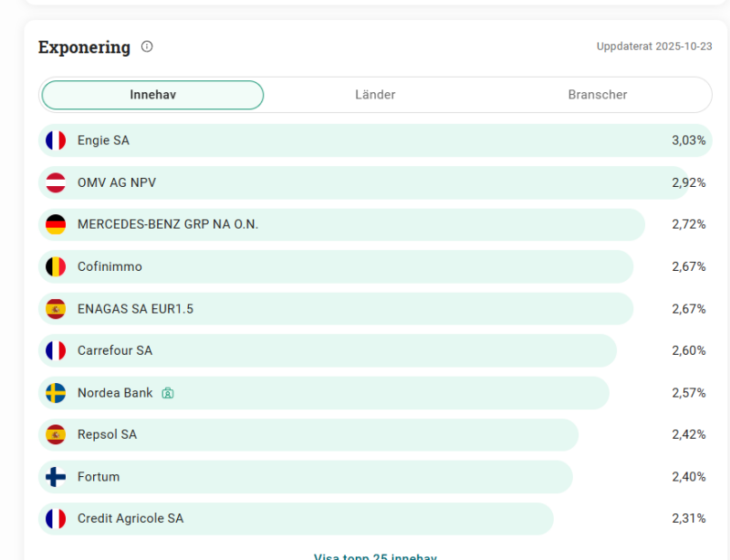730x560 pixels.
Task: Click the green badge icon after Nordea Bank
Action: 168,393
